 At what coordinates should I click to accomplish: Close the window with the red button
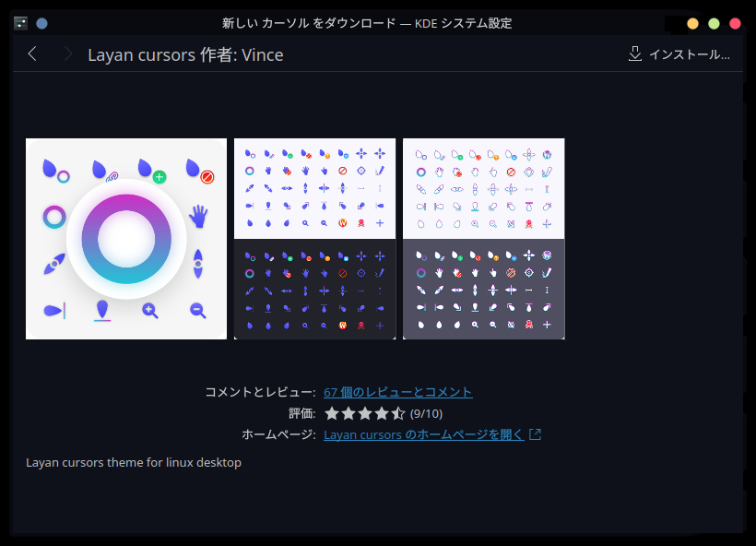click(x=735, y=24)
